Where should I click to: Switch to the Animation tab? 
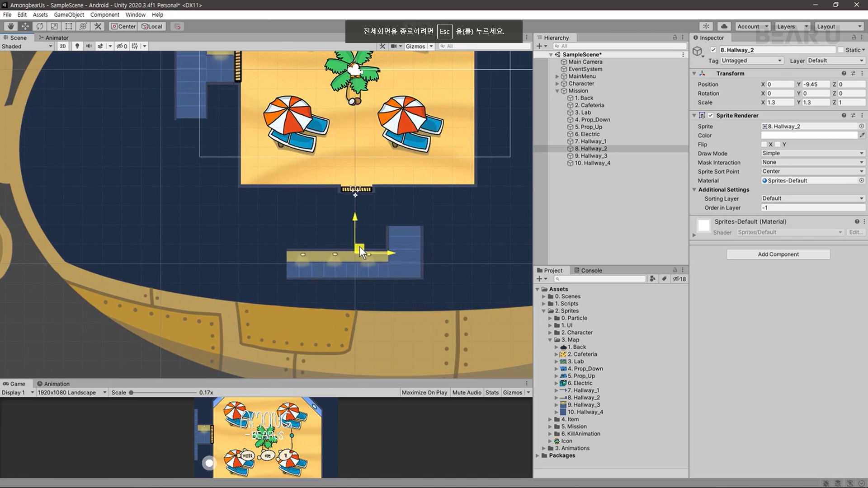(53, 384)
